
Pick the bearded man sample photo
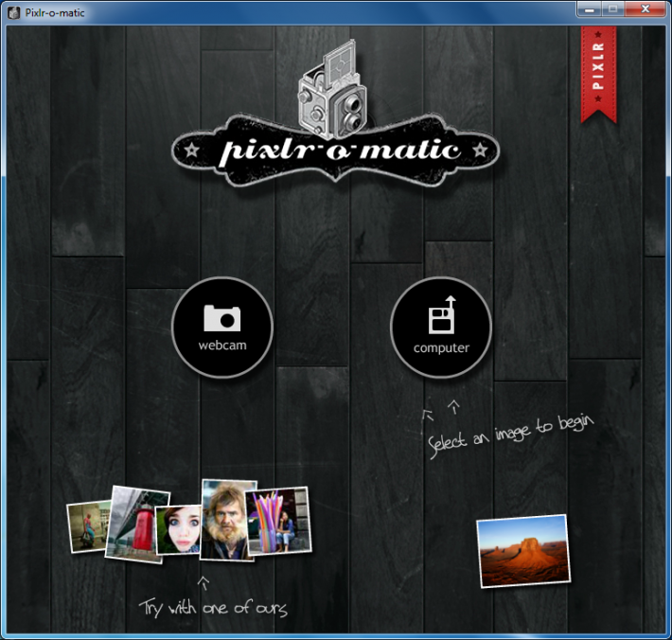click(226, 520)
